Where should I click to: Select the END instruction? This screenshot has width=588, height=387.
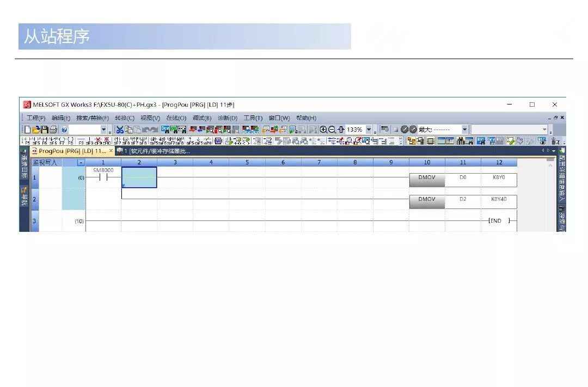[499, 220]
